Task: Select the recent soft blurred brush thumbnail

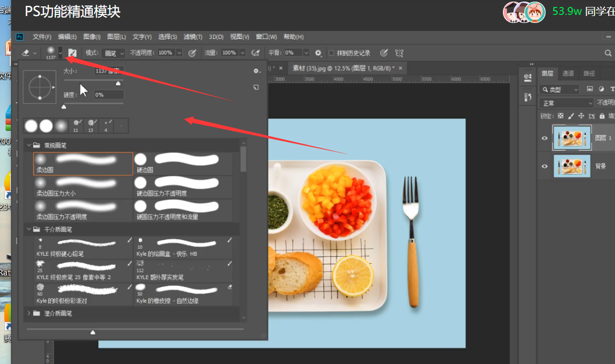Action: click(61, 126)
